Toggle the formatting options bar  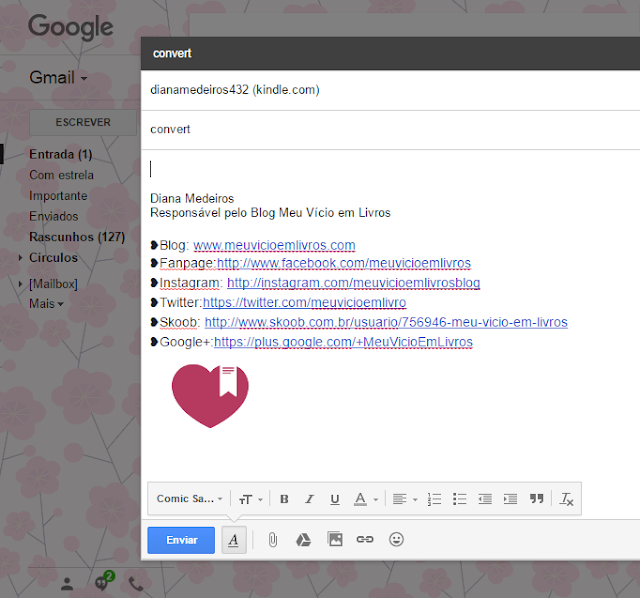234,540
